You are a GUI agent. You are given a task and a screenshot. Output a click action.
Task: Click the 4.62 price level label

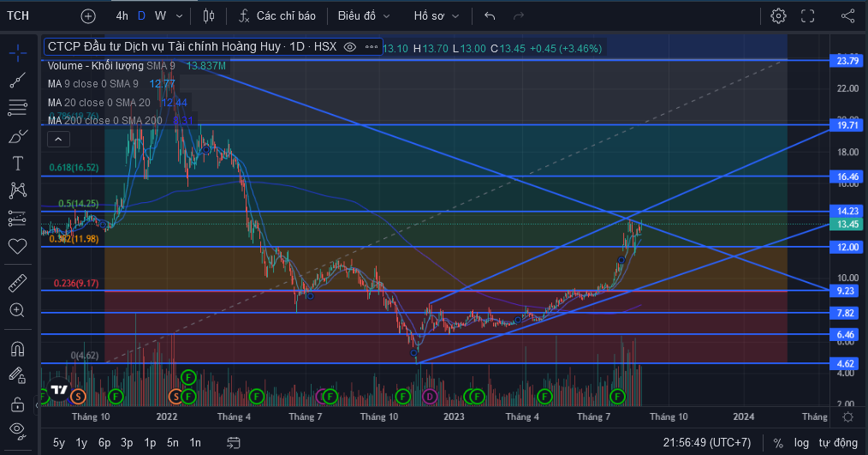tap(845, 363)
